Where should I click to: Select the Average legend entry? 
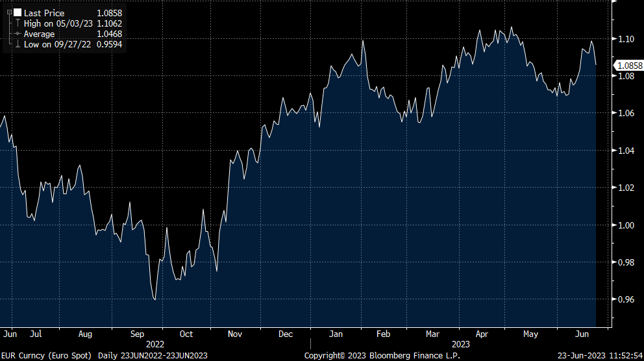pos(40,34)
